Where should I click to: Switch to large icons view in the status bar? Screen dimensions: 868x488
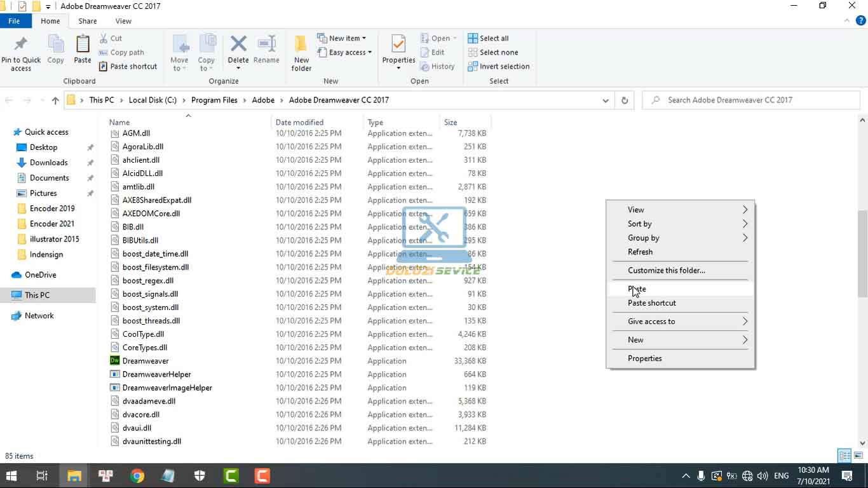coord(858,456)
